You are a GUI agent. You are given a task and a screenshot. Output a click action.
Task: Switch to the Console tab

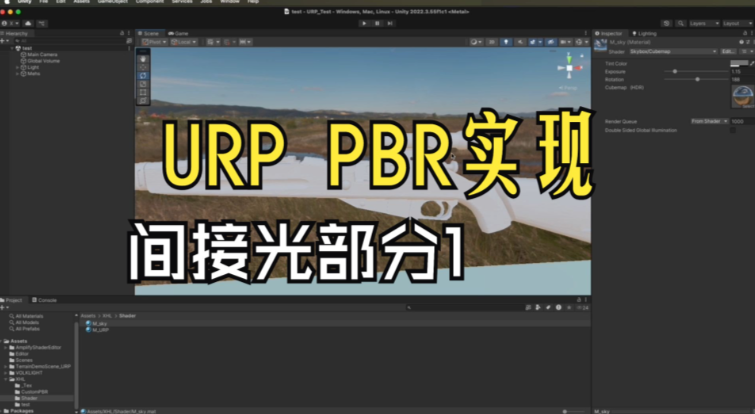tap(47, 300)
